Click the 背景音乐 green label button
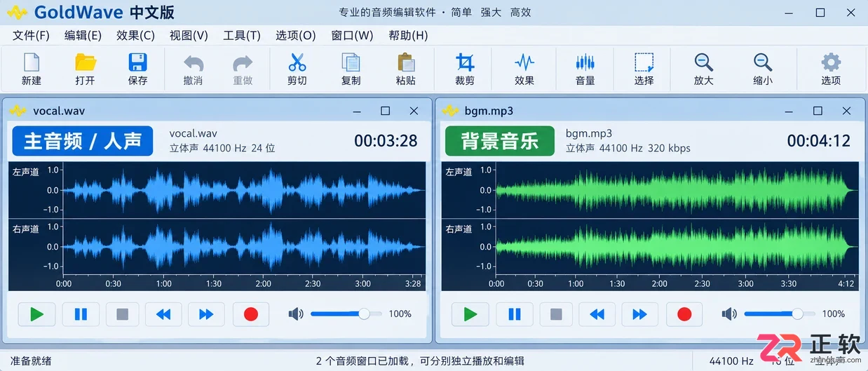Screen dimensions: 868x371 tap(499, 141)
